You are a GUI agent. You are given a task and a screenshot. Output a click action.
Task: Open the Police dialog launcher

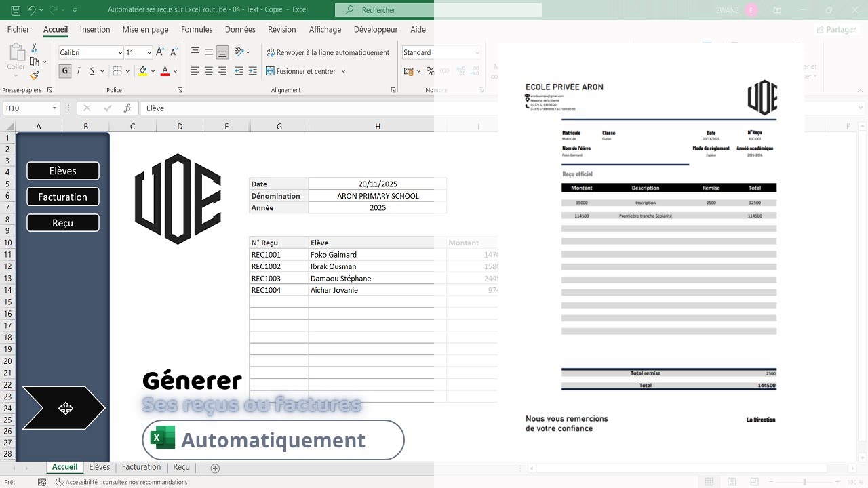tap(180, 90)
